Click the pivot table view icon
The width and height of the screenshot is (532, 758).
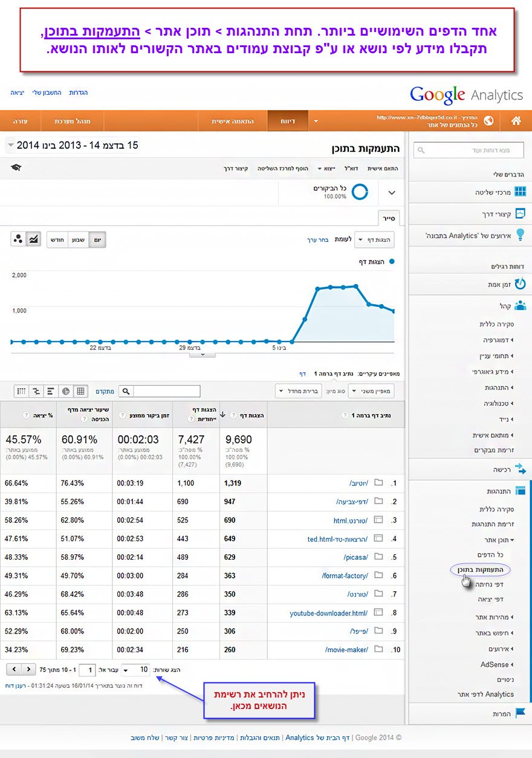(x=21, y=391)
